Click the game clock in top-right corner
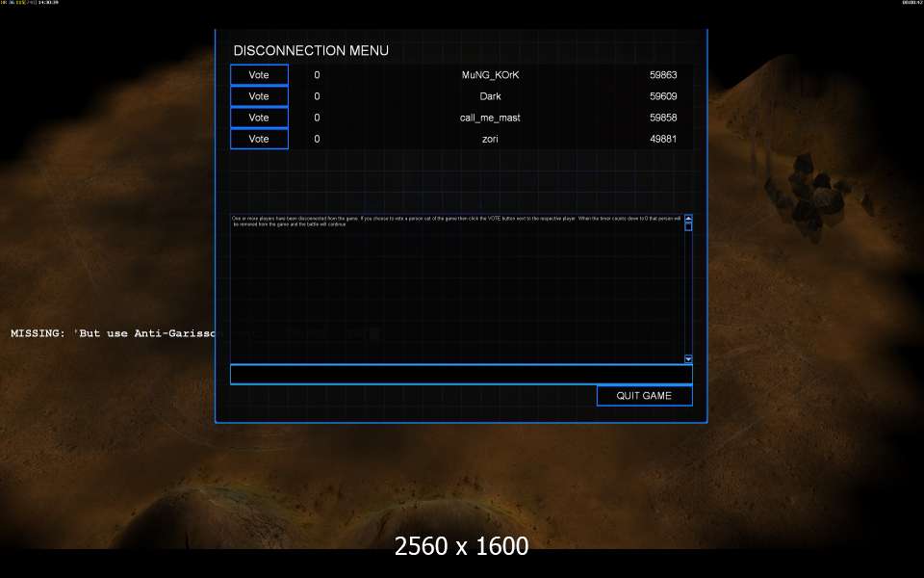Viewport: 924px width, 578px height. tap(911, 3)
